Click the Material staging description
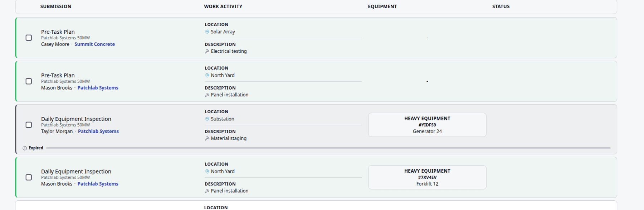The width and height of the screenshot is (644, 210). pyautogui.click(x=229, y=138)
